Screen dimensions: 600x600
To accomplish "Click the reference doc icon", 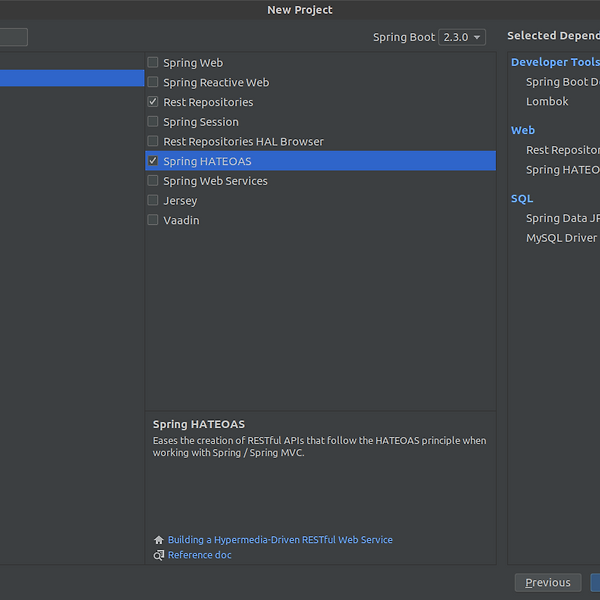I will click(x=158, y=555).
